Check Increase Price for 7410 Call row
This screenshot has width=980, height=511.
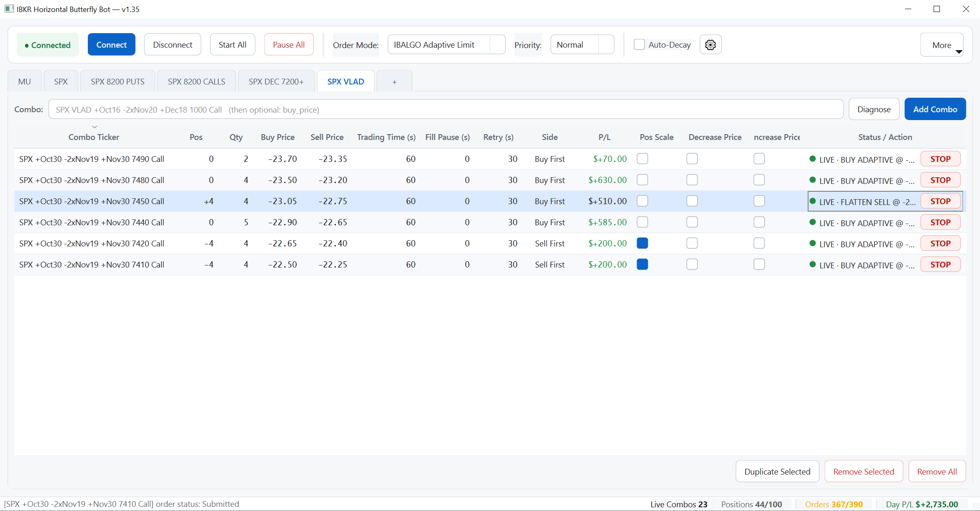click(759, 264)
